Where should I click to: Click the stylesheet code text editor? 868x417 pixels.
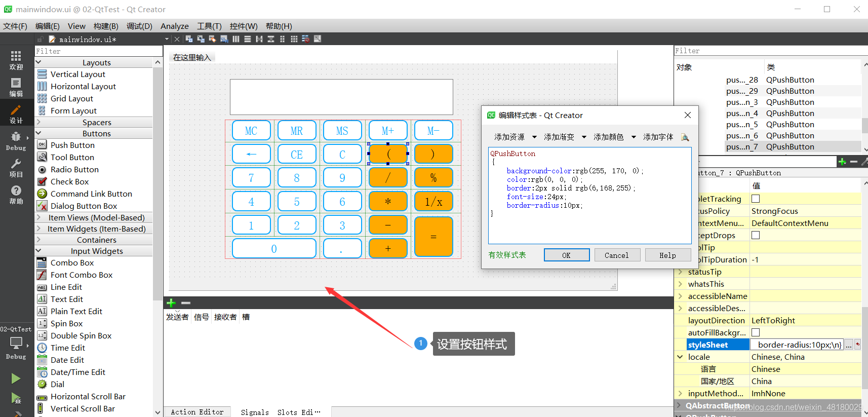click(x=590, y=196)
